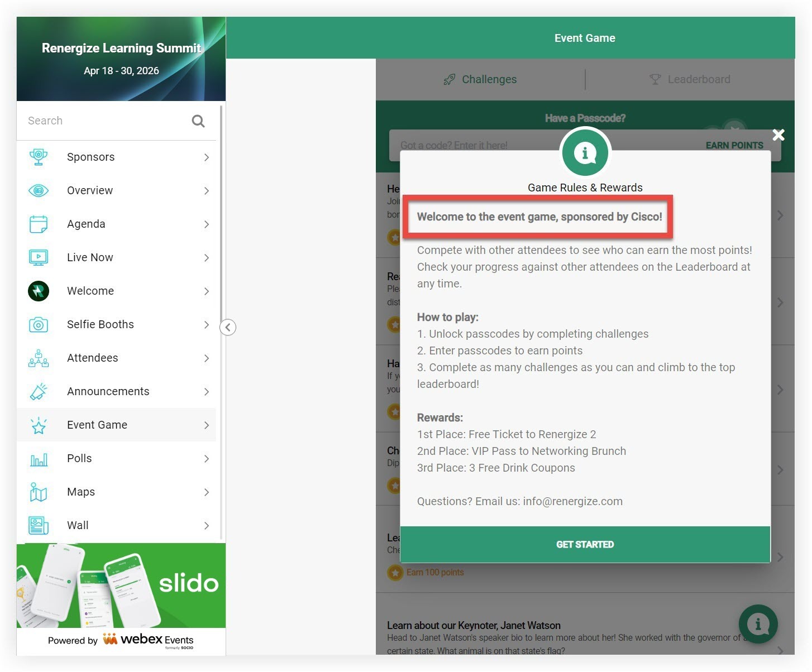Viewport: 812px width, 672px height.
Task: Select Announcements in the side menu
Action: [116, 391]
